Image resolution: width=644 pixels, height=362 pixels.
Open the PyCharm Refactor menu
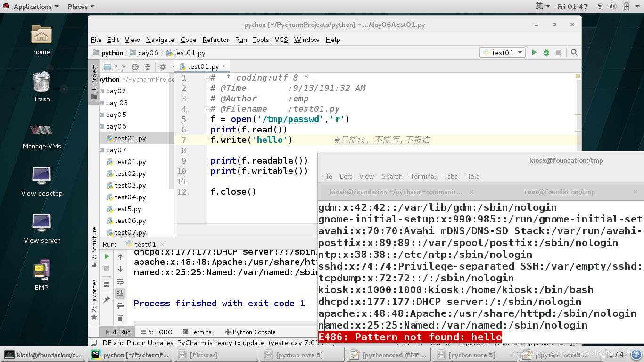point(215,40)
